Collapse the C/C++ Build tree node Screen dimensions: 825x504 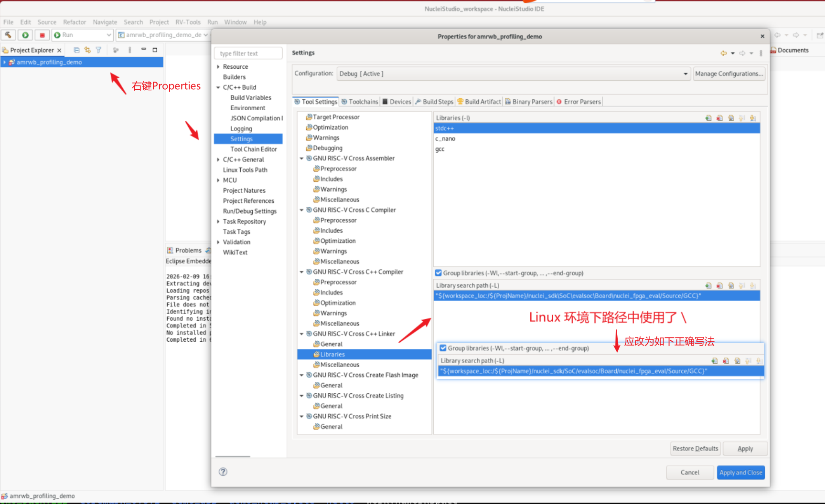[218, 87]
